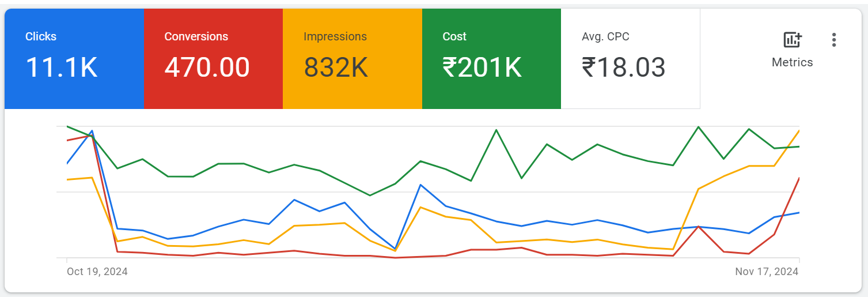Click the 832K impressions value
This screenshot has width=868, height=297.
click(336, 67)
